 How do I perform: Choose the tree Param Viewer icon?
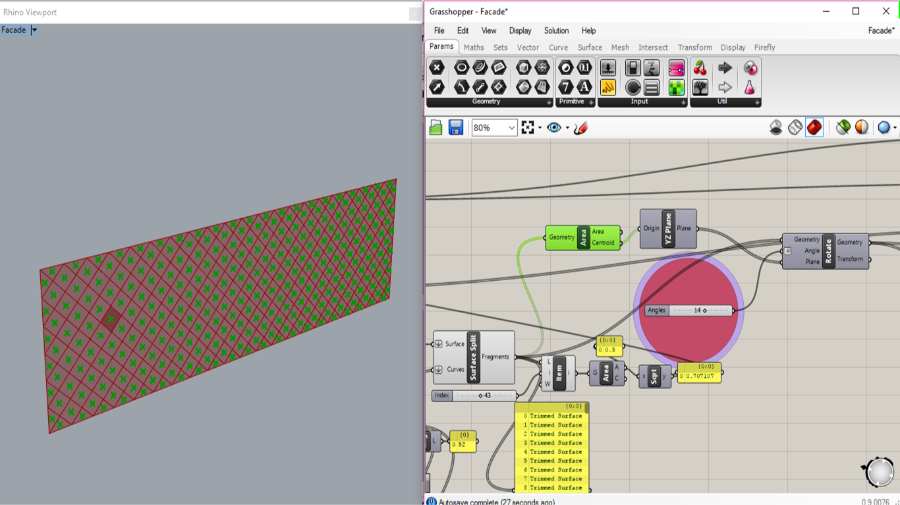click(x=700, y=87)
